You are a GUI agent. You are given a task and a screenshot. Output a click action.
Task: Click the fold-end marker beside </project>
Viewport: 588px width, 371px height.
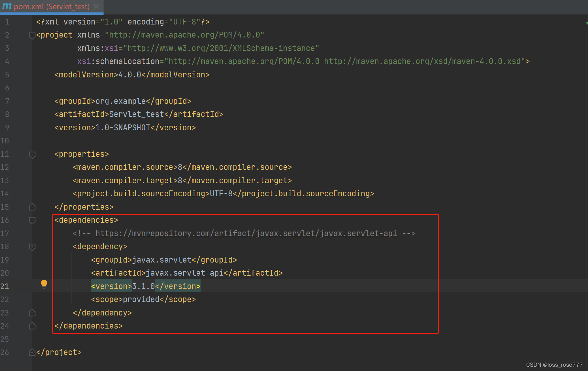pyautogui.click(x=32, y=352)
